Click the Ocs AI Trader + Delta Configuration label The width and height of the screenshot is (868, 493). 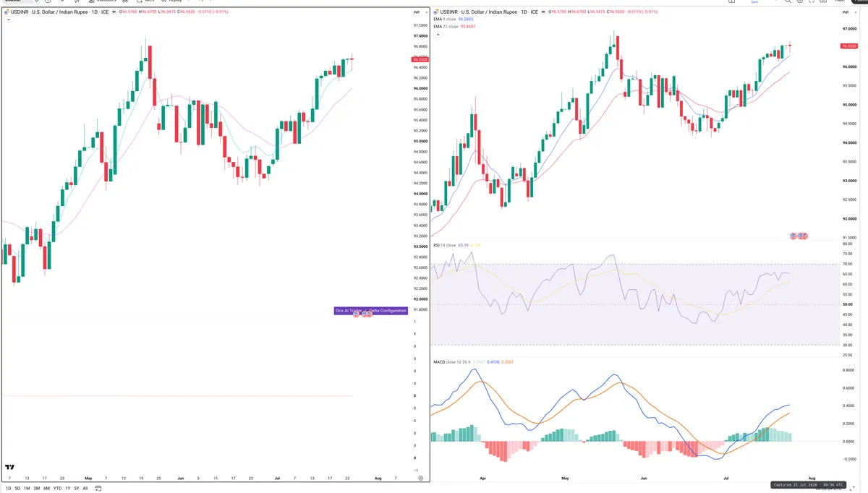click(371, 311)
